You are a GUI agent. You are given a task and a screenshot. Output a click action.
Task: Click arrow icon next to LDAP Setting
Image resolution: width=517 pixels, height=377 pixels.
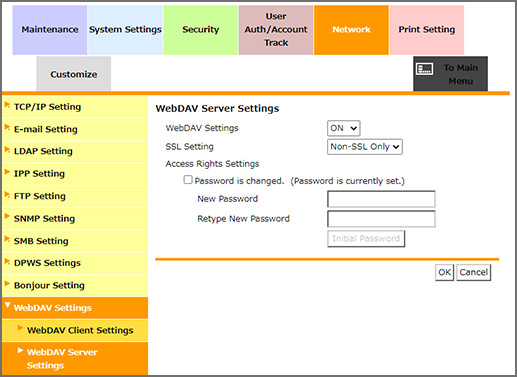7,150
